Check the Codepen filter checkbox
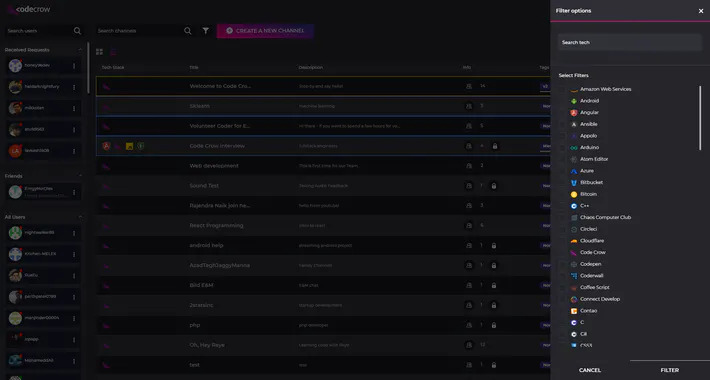Image resolution: width=710 pixels, height=380 pixels. pos(562,265)
